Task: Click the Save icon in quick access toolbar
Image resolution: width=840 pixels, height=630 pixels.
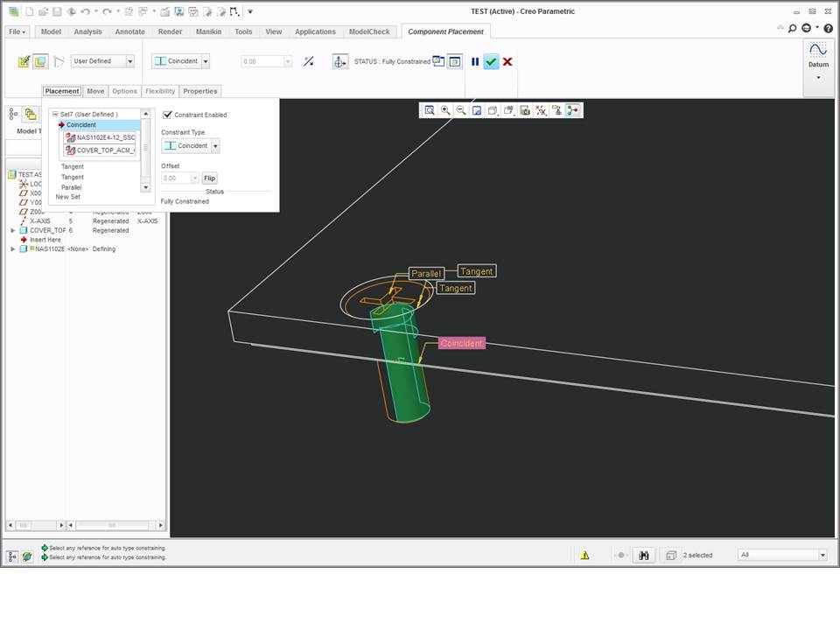Action: click(x=58, y=11)
